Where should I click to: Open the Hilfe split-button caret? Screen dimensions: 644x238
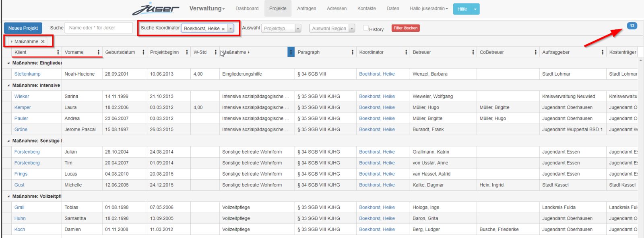tap(475, 9)
